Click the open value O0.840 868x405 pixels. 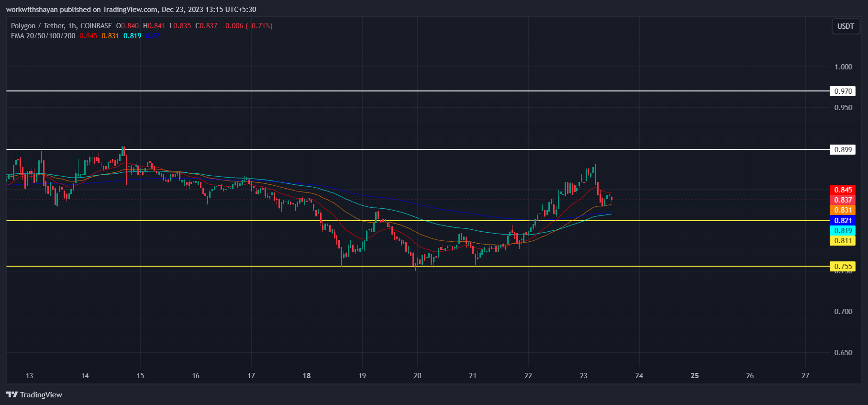tap(127, 26)
